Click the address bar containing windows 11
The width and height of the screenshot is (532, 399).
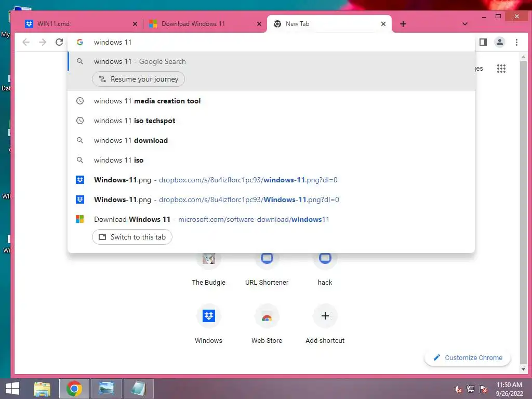click(271, 42)
